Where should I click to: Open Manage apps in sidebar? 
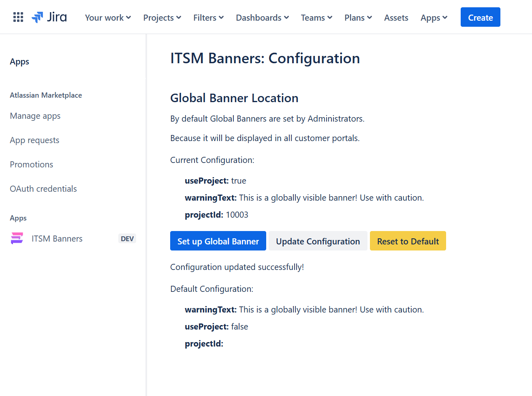[35, 116]
